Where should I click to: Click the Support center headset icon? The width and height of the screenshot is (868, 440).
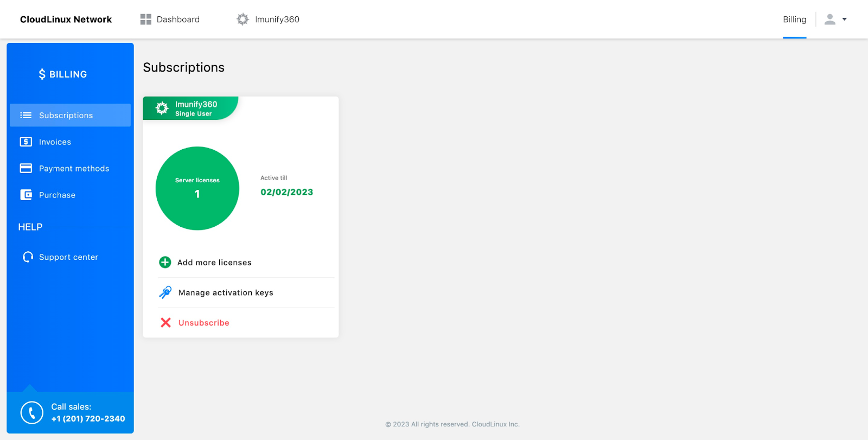pos(28,257)
